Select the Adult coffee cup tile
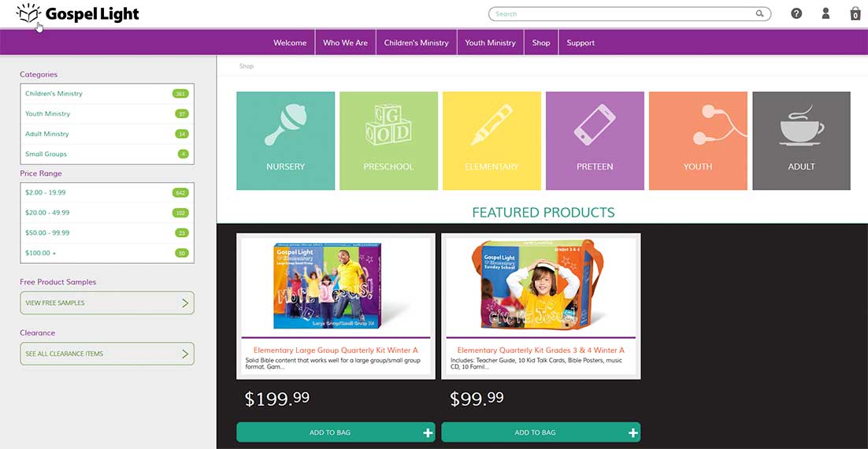This screenshot has height=449, width=868. (x=801, y=141)
